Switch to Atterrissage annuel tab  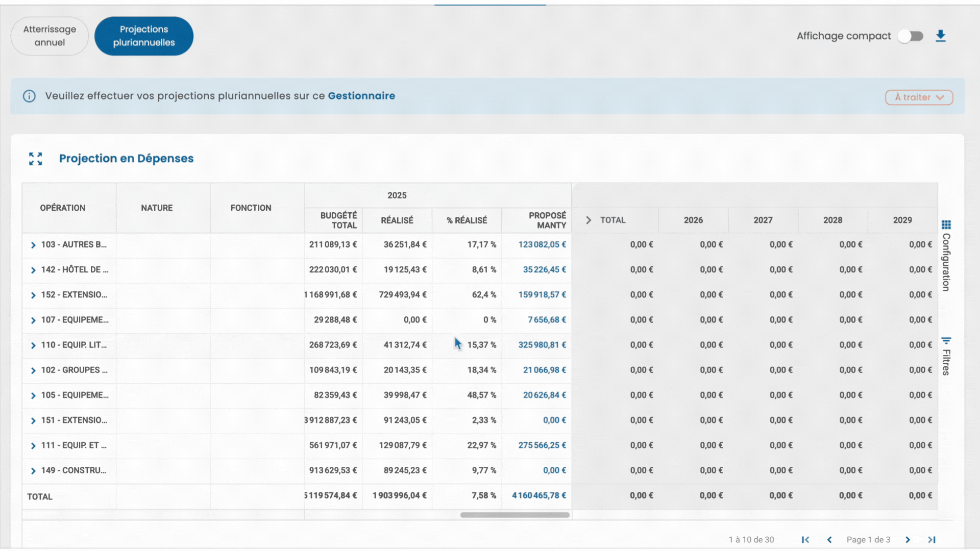pyautogui.click(x=50, y=36)
